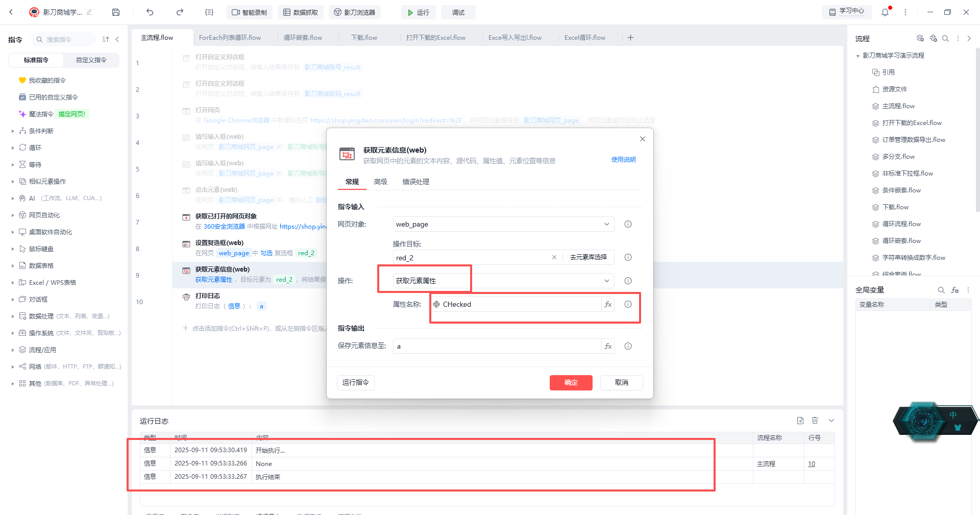Click the red 确定 button
This screenshot has height=515, width=980.
click(x=571, y=382)
